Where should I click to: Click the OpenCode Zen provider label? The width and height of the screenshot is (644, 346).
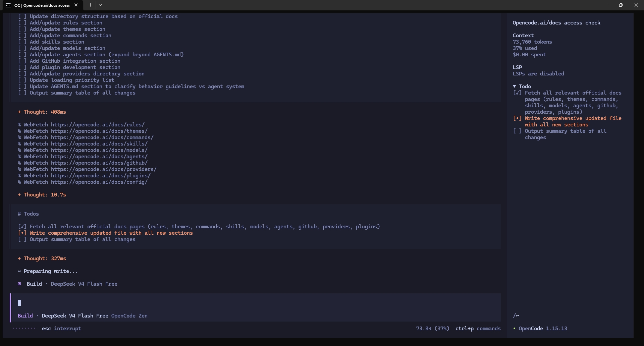pos(129,316)
